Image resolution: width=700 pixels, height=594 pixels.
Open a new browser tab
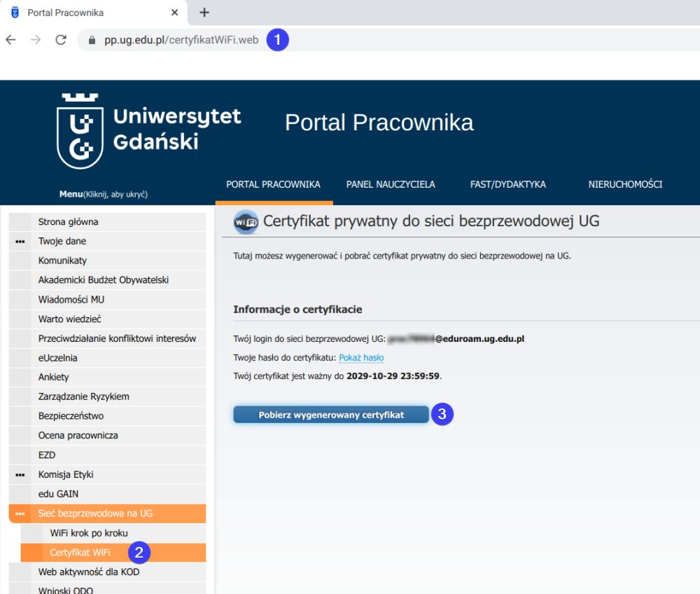(204, 13)
